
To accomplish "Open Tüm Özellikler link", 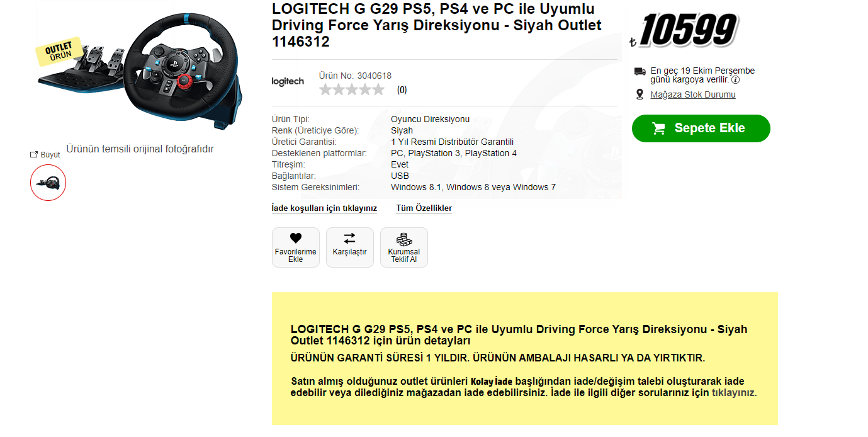I will [x=424, y=208].
